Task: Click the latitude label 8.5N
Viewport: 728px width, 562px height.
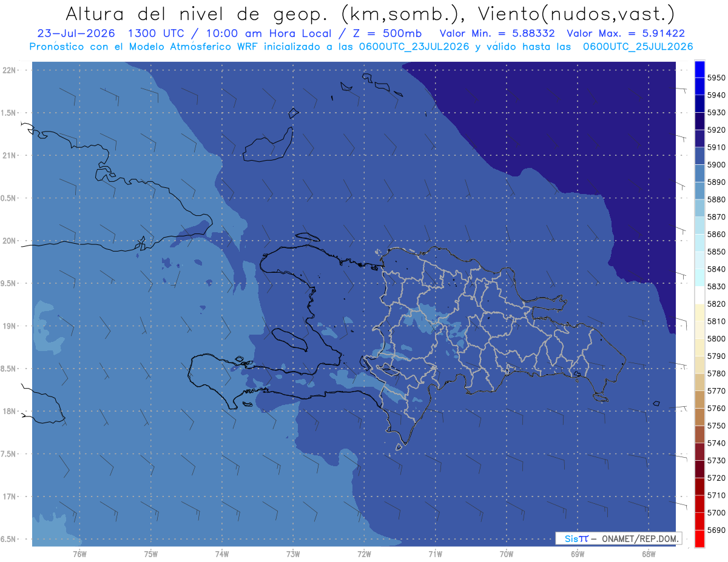Action: 9,369
